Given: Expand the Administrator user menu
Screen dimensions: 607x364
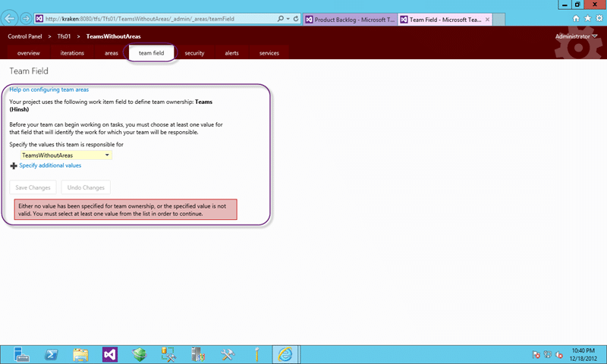Looking at the screenshot, I should 576,36.
